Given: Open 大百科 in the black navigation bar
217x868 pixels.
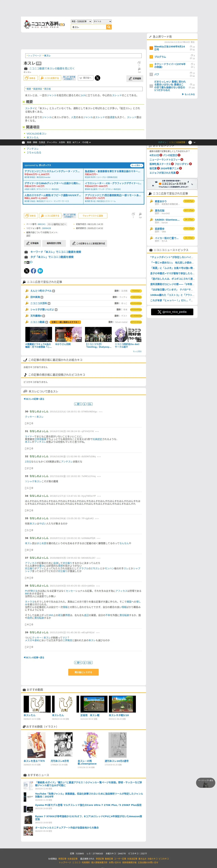Looking at the screenshot, I should tap(62, 143).
